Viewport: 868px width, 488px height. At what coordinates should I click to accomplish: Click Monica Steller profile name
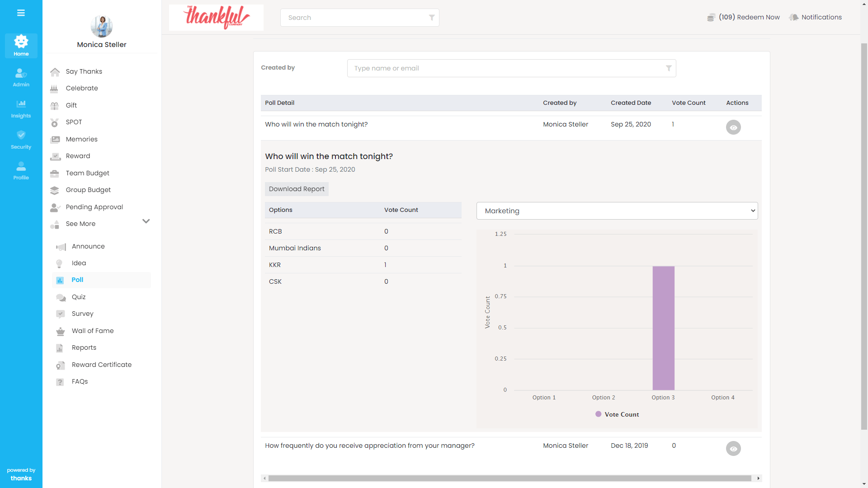tap(102, 45)
